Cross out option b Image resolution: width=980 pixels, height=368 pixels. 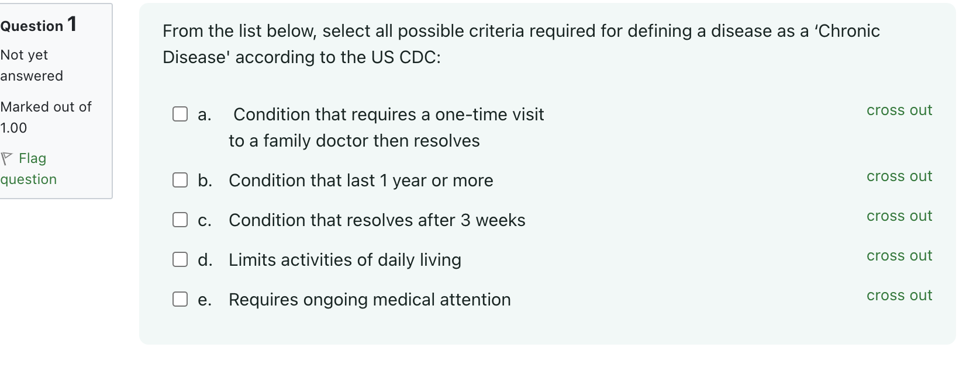point(899,176)
